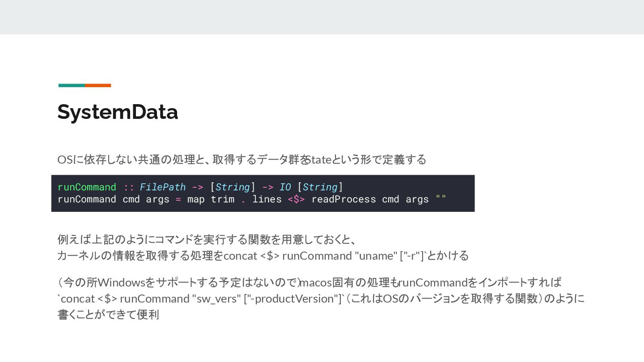Click the readProcess function in the code
The height and width of the screenshot is (362, 644).
(x=343, y=199)
